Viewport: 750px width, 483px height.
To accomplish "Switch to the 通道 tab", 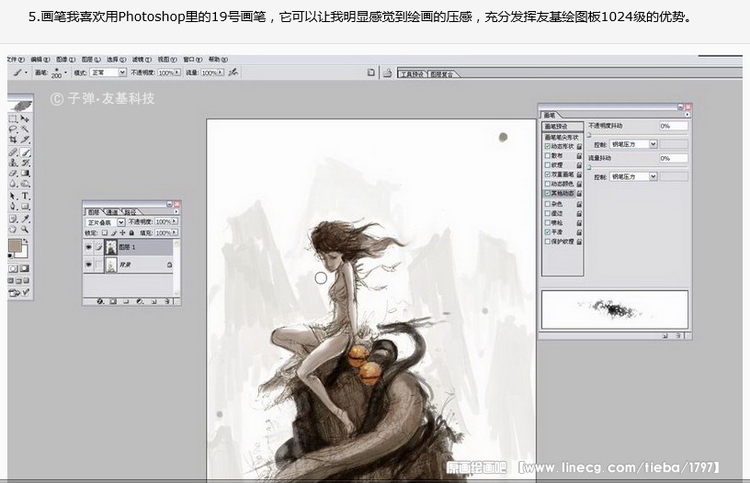I will [x=111, y=212].
